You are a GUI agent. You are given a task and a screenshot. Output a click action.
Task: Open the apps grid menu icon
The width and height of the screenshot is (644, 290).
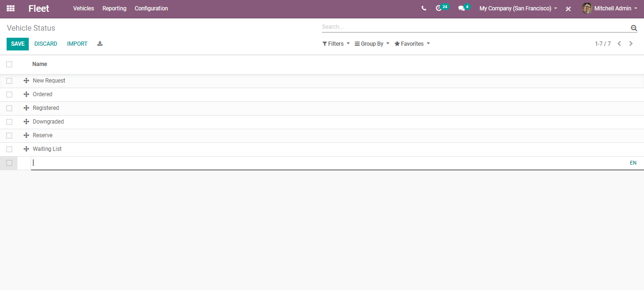click(x=10, y=8)
